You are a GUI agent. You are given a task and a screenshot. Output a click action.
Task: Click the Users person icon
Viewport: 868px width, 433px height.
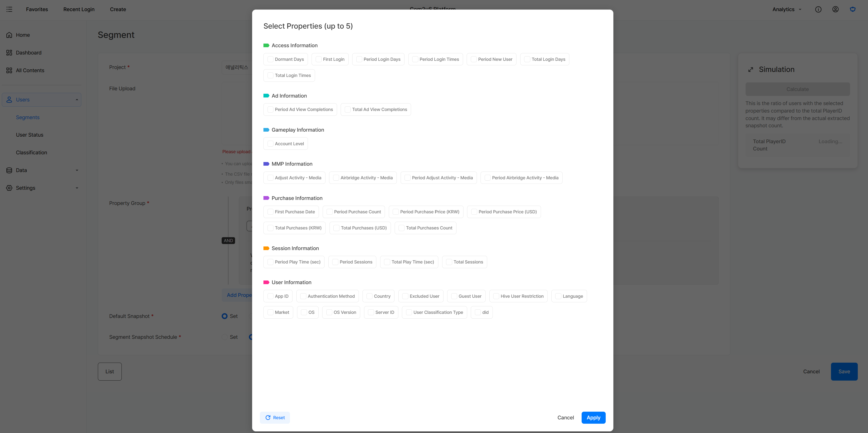9,100
